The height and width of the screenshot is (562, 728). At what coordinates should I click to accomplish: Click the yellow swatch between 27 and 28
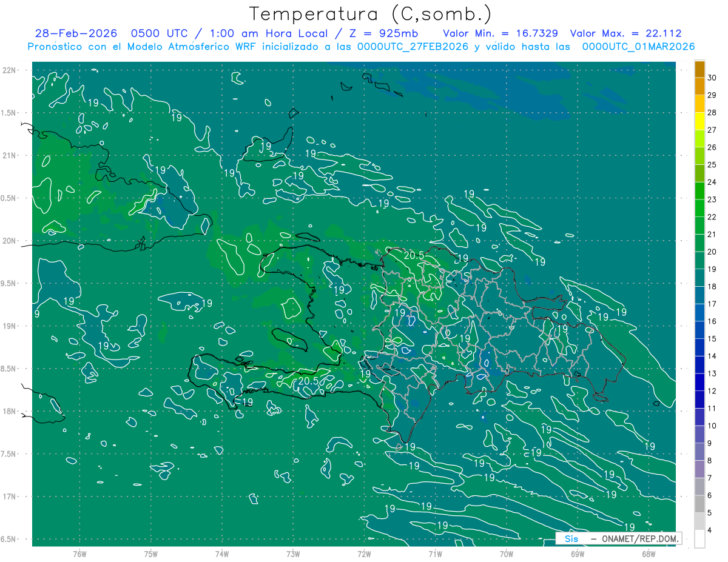(699, 121)
